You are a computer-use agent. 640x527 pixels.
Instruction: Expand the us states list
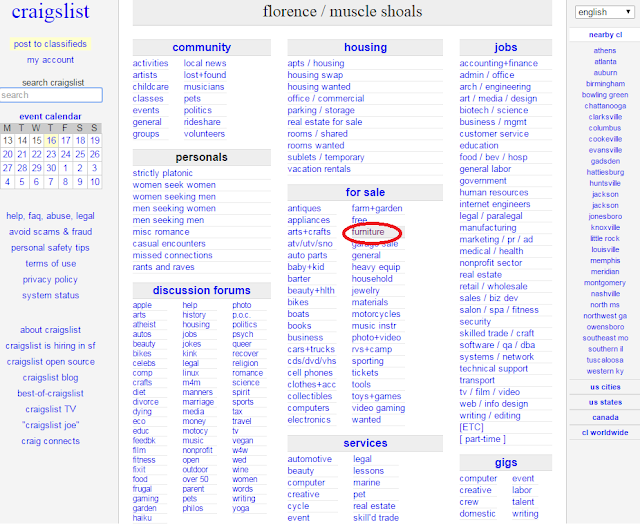click(x=605, y=402)
